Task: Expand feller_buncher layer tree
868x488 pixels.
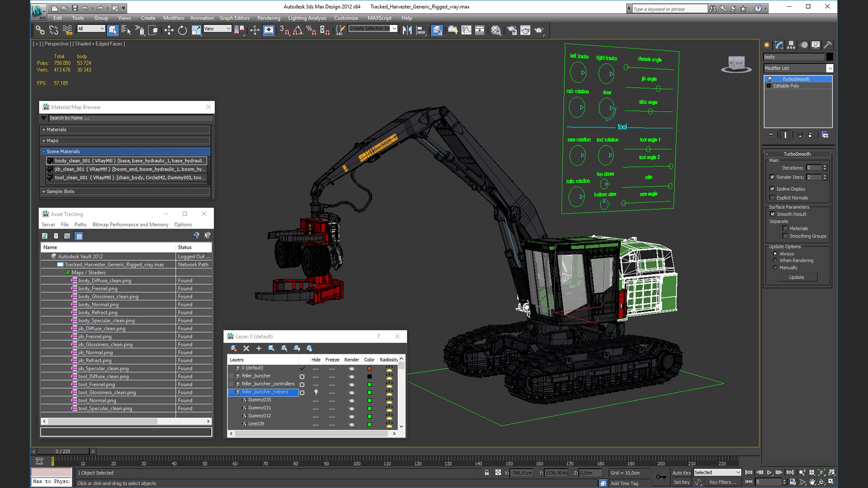Action: 231,376
